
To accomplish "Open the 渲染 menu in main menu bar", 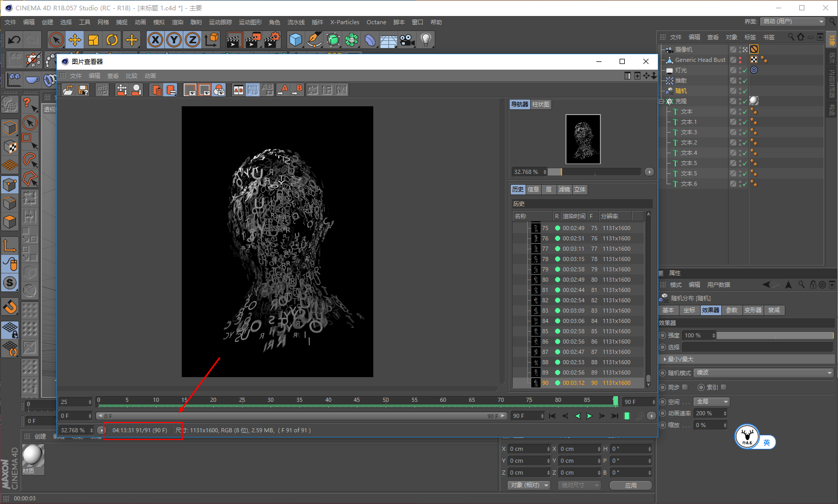I will coord(177,22).
